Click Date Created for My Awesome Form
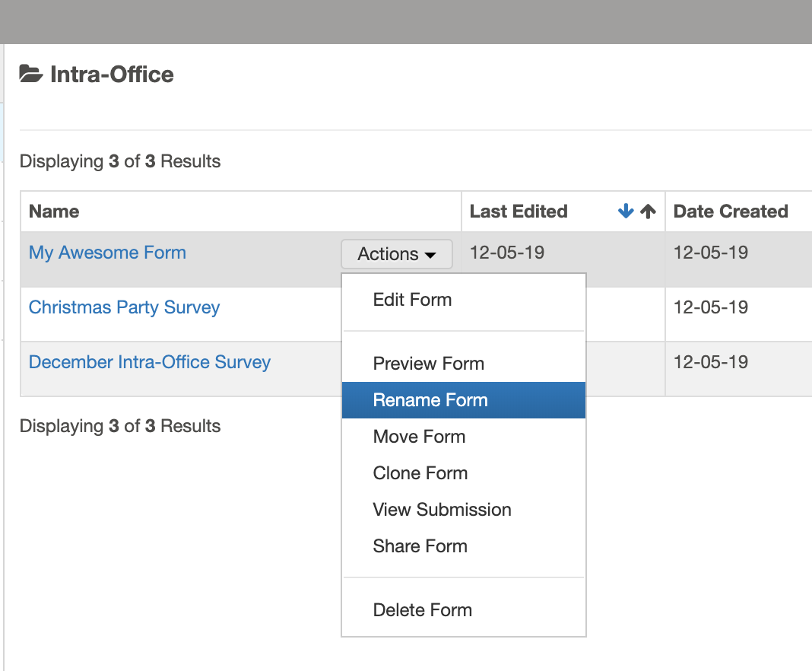The image size is (812, 671). tap(710, 253)
